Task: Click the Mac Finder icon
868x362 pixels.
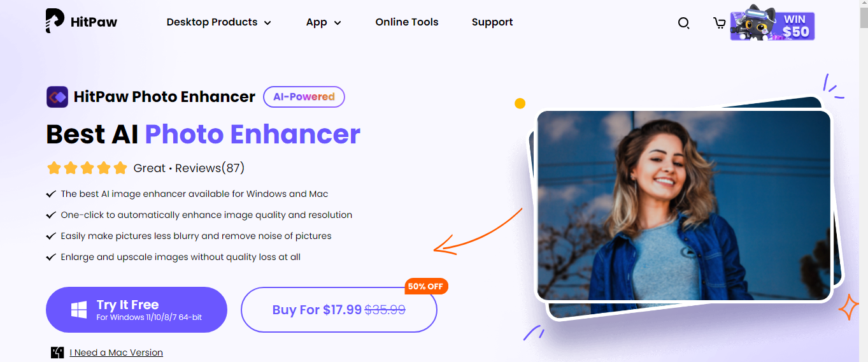Action: coord(57,352)
